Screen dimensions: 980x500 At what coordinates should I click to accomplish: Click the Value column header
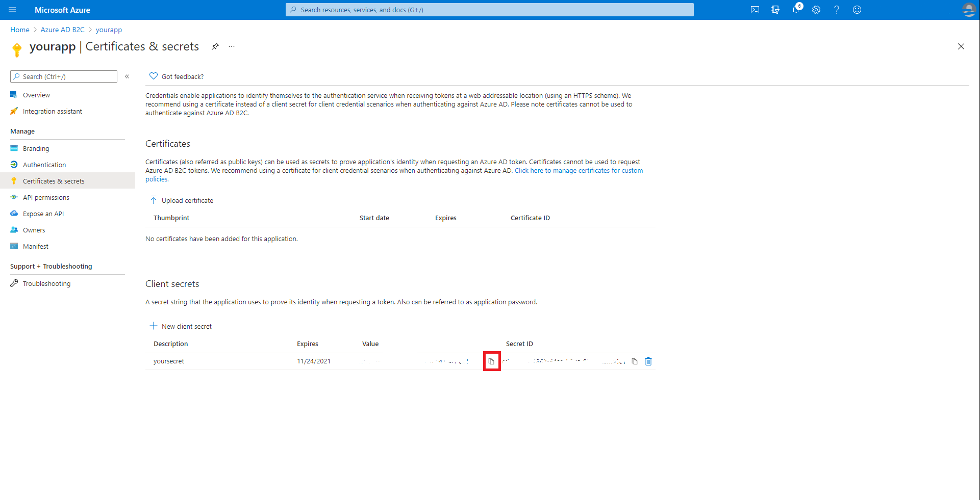click(370, 344)
